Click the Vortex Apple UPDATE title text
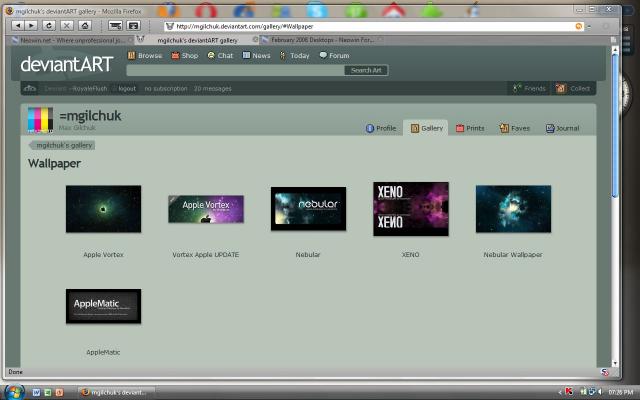Image resolution: width=640 pixels, height=400 pixels. (x=206, y=255)
